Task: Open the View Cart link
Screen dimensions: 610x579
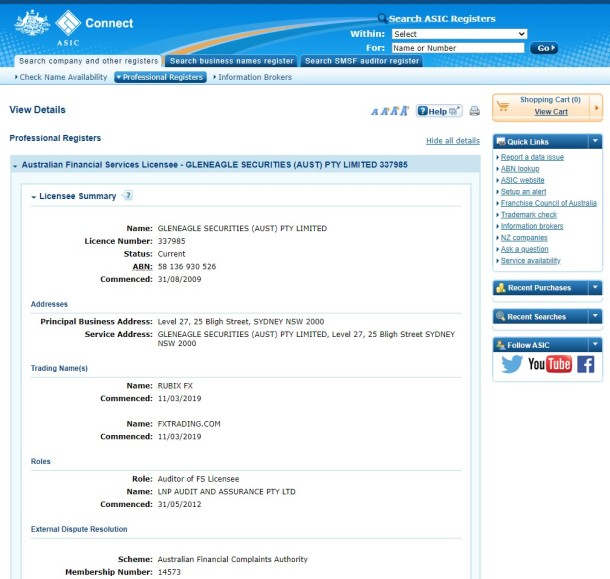Action: point(550,112)
